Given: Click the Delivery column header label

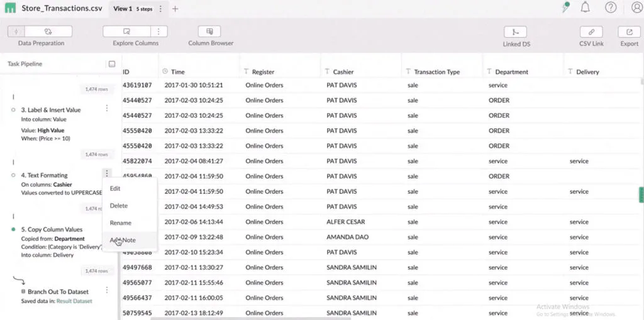Looking at the screenshot, I should (x=588, y=72).
